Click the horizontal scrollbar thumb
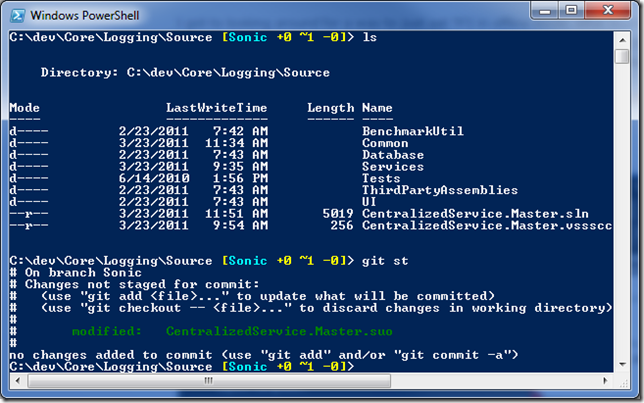Image resolution: width=644 pixels, height=403 pixels. (209, 381)
